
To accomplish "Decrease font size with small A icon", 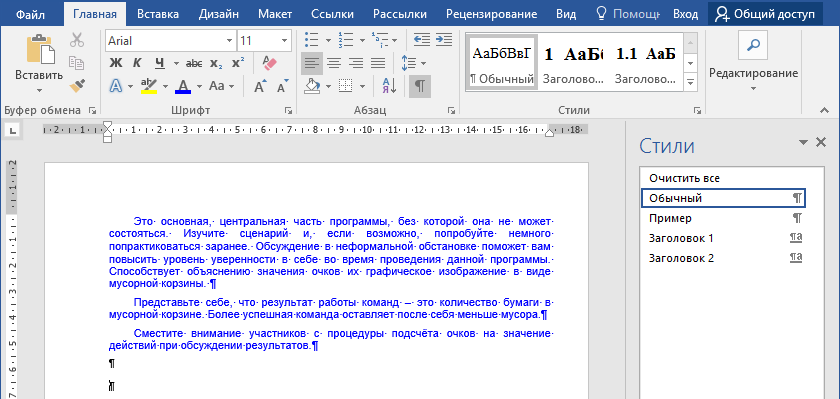I will point(282,86).
